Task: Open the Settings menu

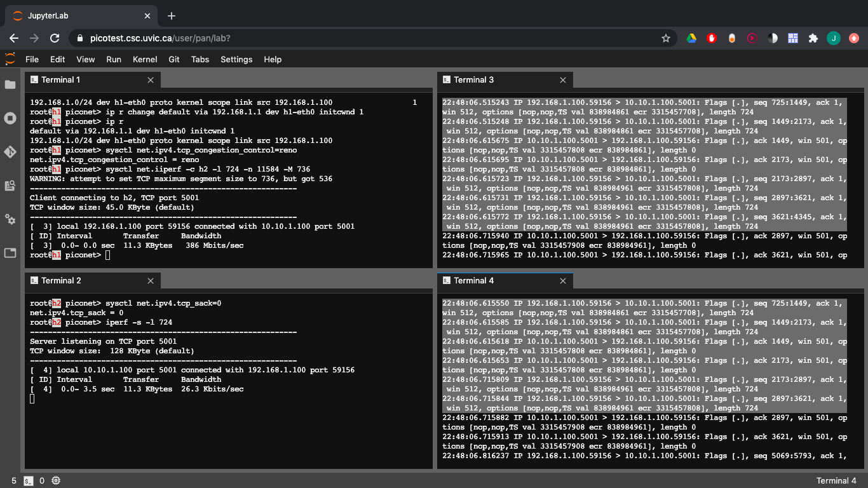Action: pyautogui.click(x=236, y=59)
